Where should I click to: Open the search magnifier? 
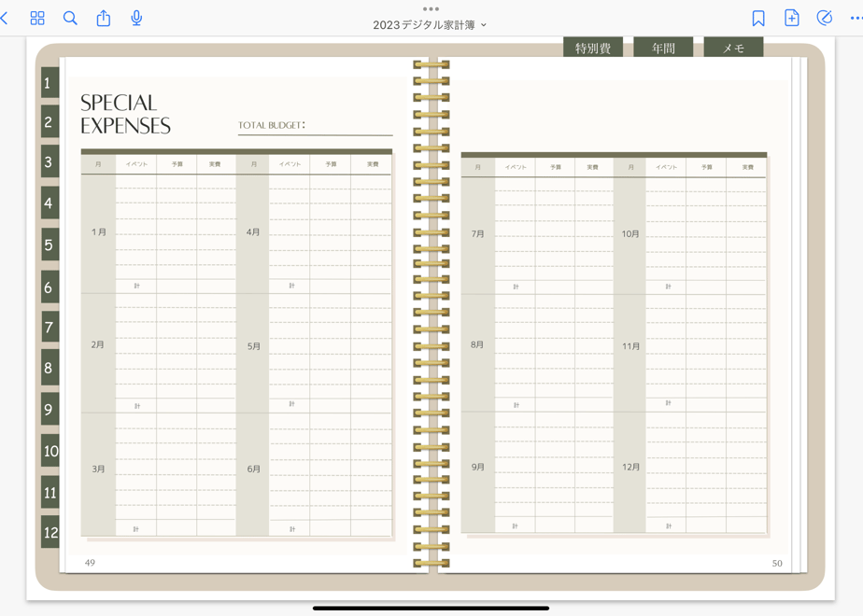click(x=70, y=18)
